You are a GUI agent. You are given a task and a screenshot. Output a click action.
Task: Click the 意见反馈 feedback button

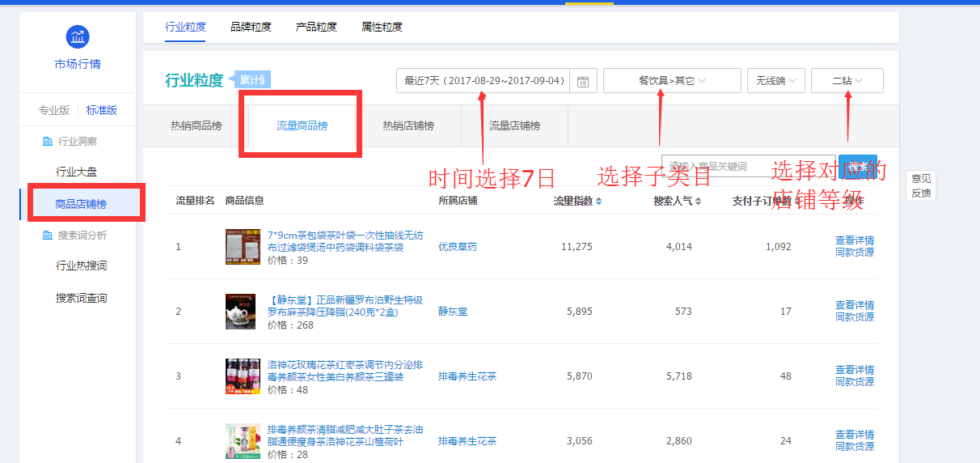point(921,185)
